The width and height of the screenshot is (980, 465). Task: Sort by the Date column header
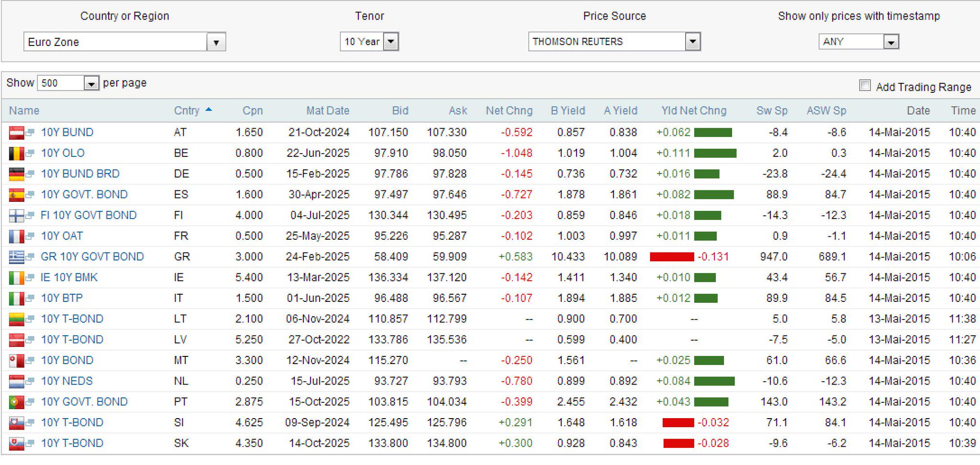pos(918,111)
